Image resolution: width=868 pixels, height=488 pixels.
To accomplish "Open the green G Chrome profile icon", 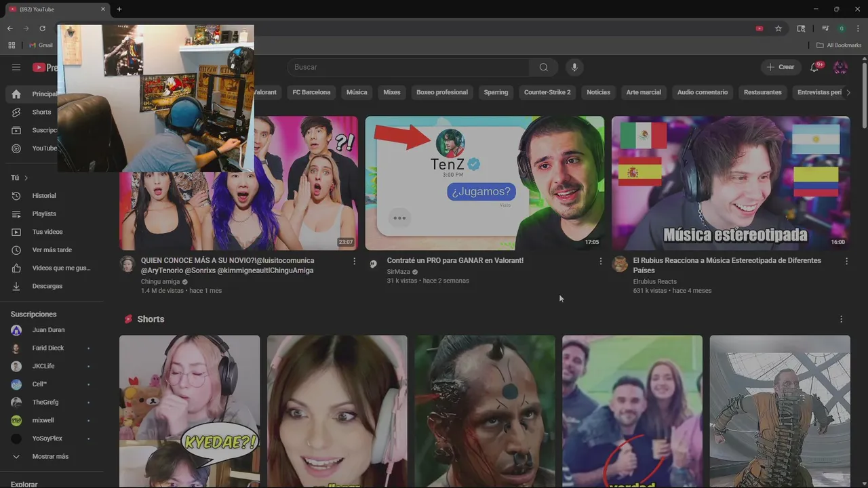I will click(842, 28).
